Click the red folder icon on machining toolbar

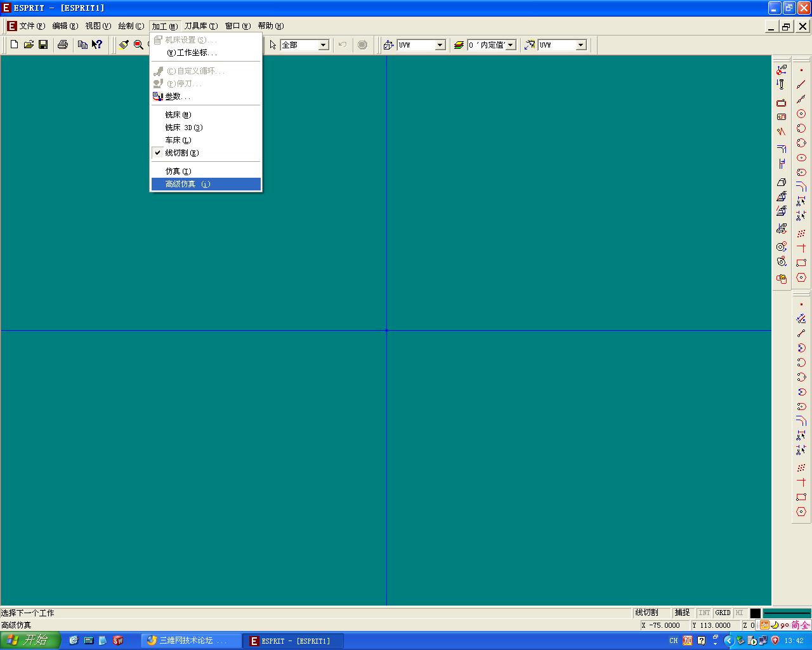(x=782, y=278)
